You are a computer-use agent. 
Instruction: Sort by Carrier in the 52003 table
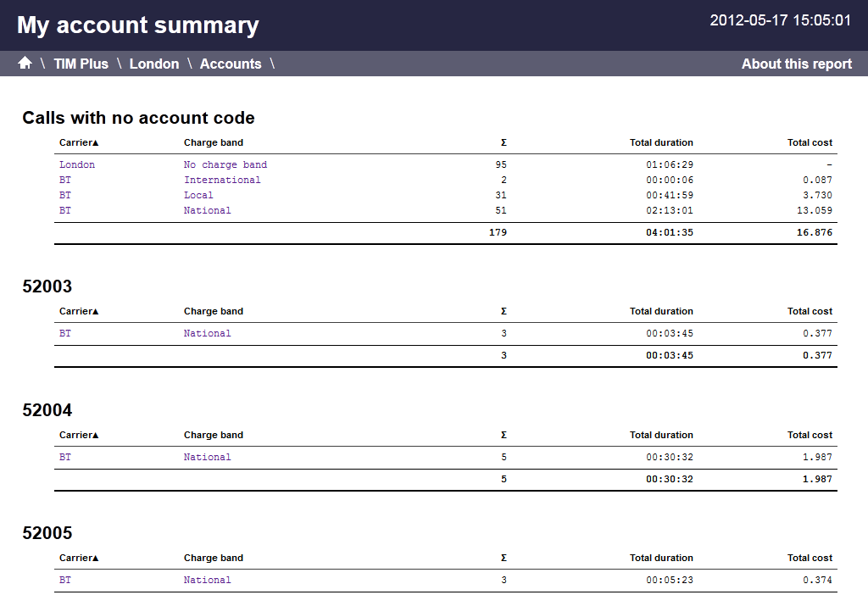point(79,311)
